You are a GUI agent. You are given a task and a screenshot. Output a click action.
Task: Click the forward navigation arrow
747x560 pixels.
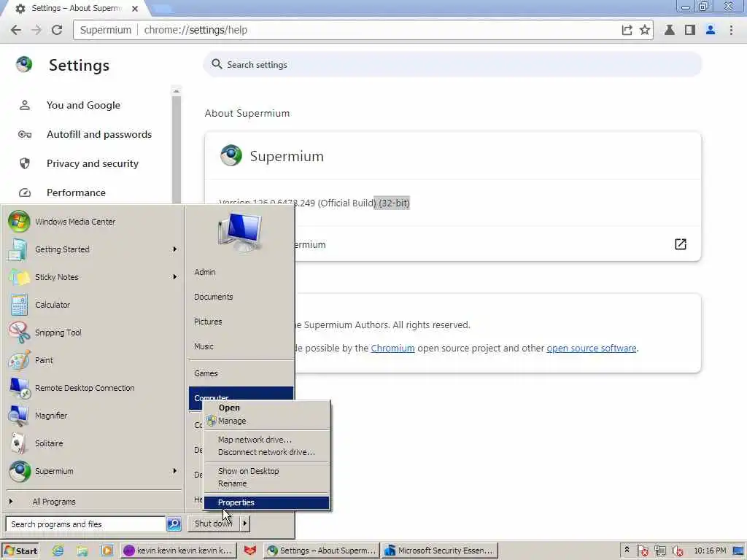point(36,30)
